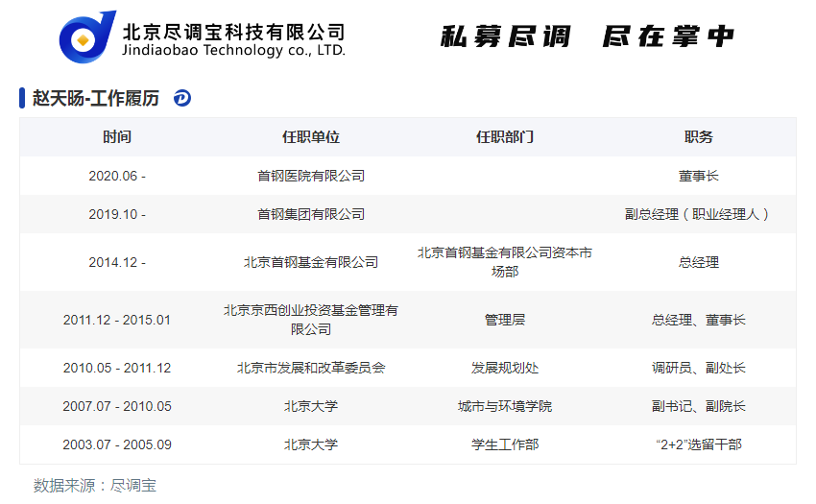Select the 北京京西创业投资基金管理有限公司 cell

[x=311, y=320]
